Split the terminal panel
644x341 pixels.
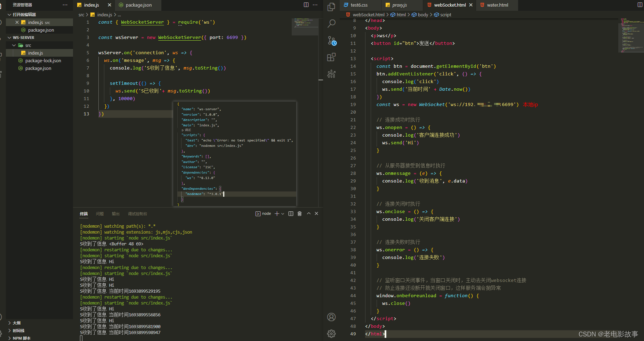point(291,214)
